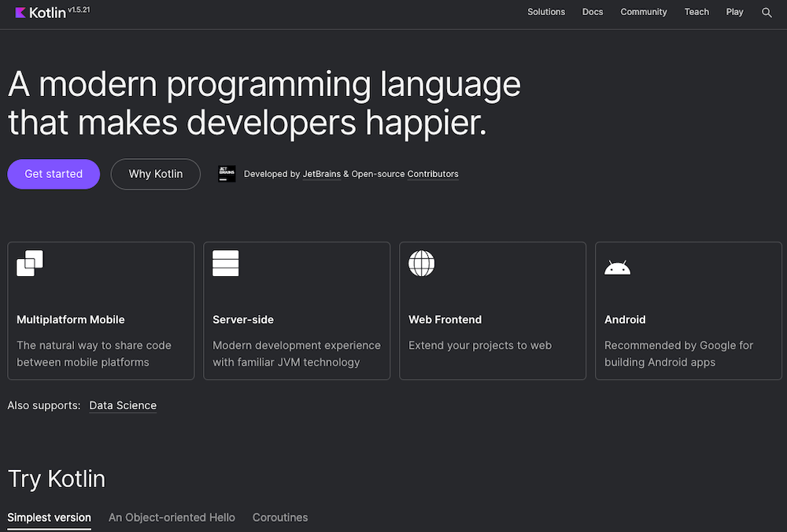Click the Multiplatform Mobile overlapping squares icon

(30, 263)
